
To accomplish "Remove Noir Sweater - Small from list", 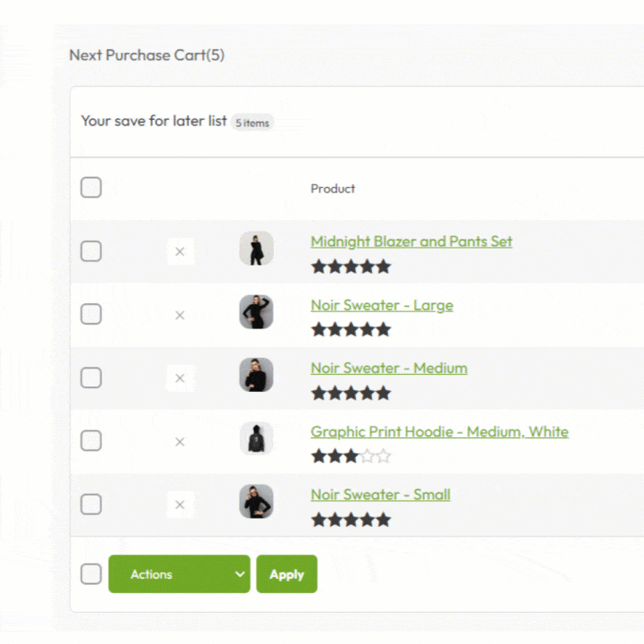I will [x=180, y=504].
